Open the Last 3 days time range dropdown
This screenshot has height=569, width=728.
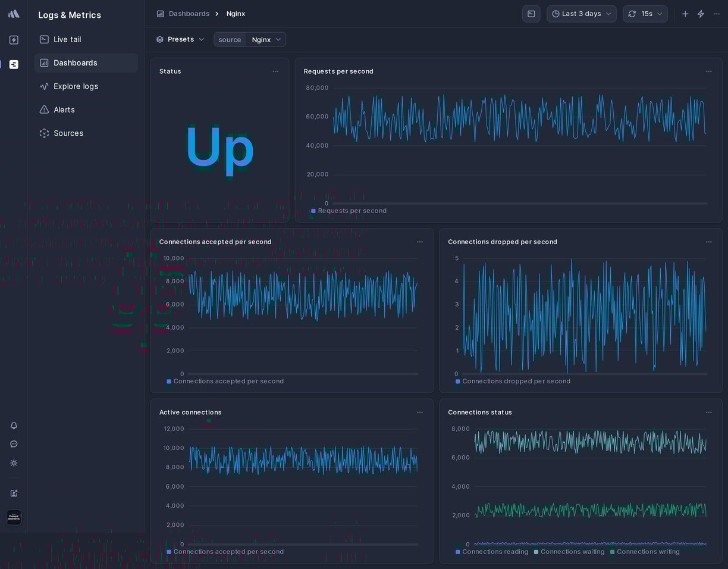tap(581, 14)
